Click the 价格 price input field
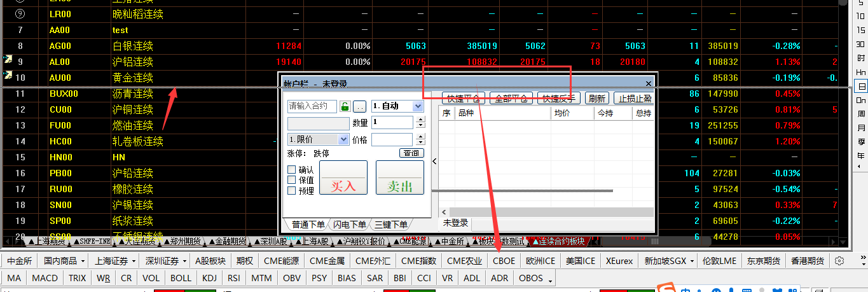Viewport: 868px width, 292px height. tap(392, 139)
